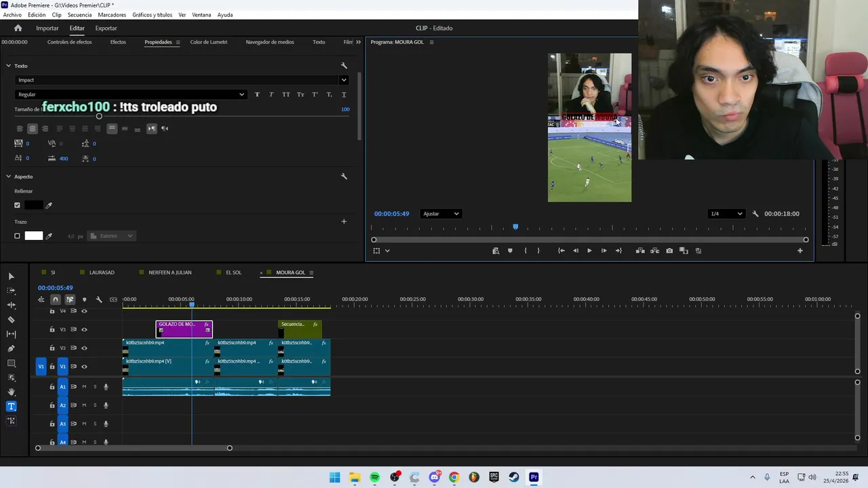The height and width of the screenshot is (488, 868).
Task: Collapse the Texto section
Action: click(9, 66)
